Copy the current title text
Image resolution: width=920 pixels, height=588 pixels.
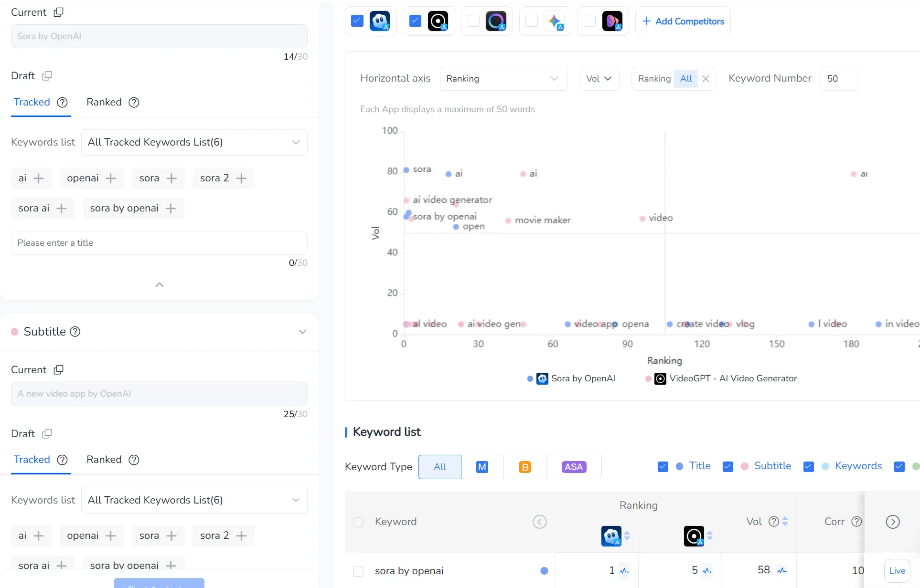pos(58,12)
